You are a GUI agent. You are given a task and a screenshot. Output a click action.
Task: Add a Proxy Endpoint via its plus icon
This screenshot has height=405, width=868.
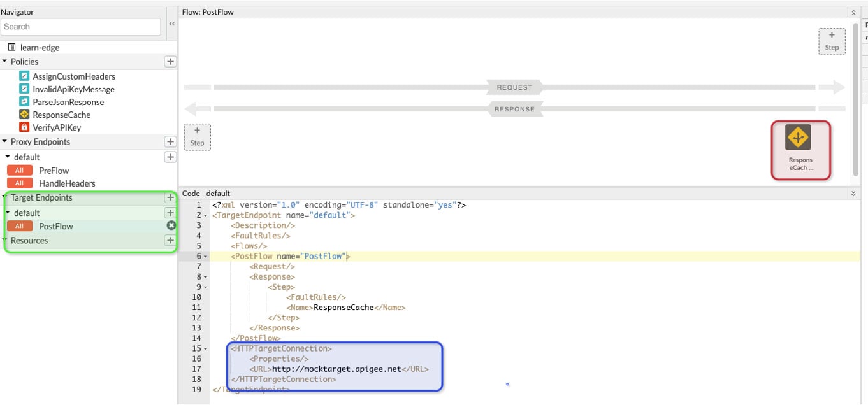(x=170, y=141)
